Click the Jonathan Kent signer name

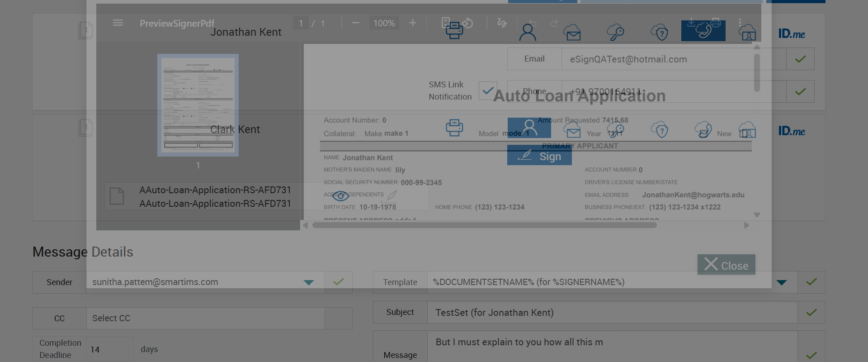coord(246,32)
